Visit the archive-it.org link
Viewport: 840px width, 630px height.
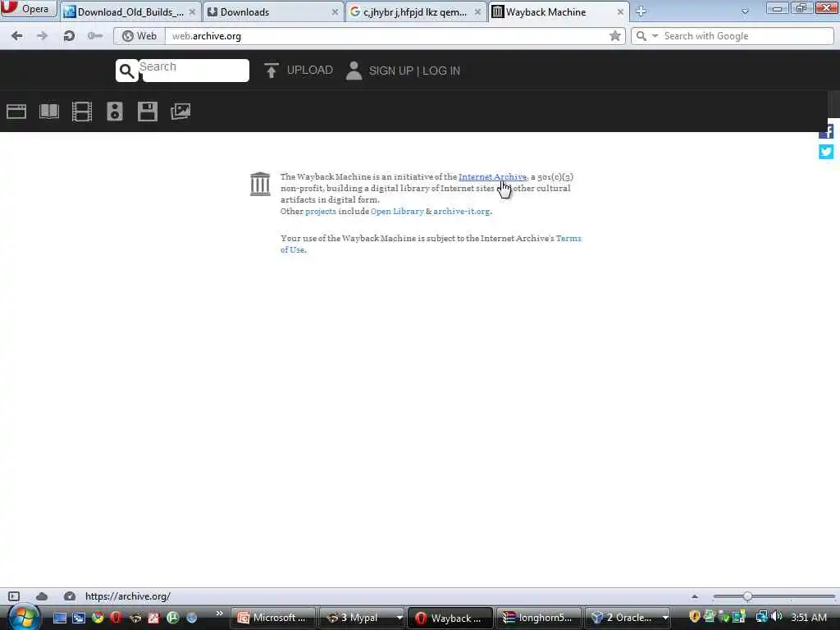coord(461,211)
